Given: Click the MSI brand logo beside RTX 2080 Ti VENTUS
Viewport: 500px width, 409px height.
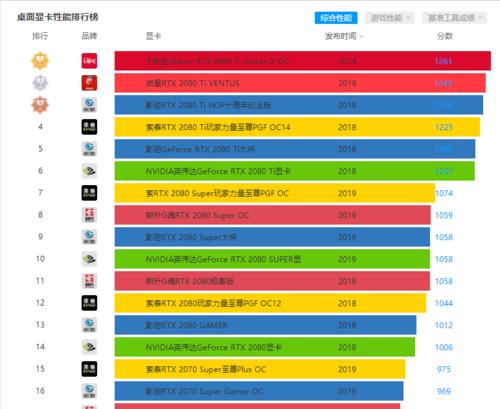Looking at the screenshot, I should pyautogui.click(x=89, y=83).
